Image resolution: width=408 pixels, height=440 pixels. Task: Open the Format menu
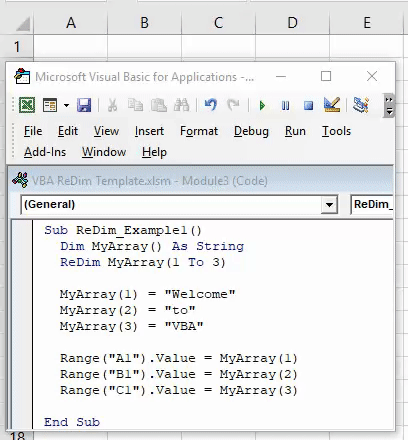coord(199,131)
